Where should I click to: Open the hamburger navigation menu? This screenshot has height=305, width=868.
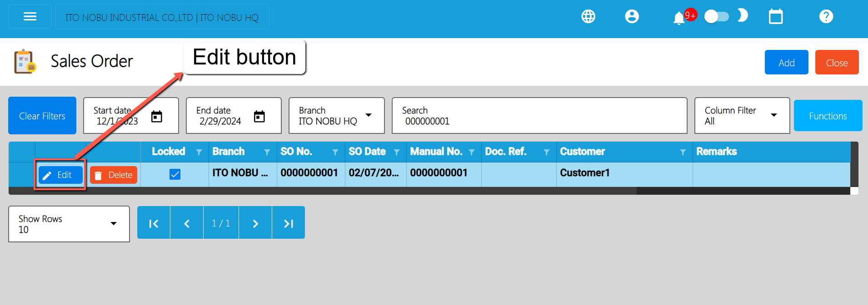[30, 17]
